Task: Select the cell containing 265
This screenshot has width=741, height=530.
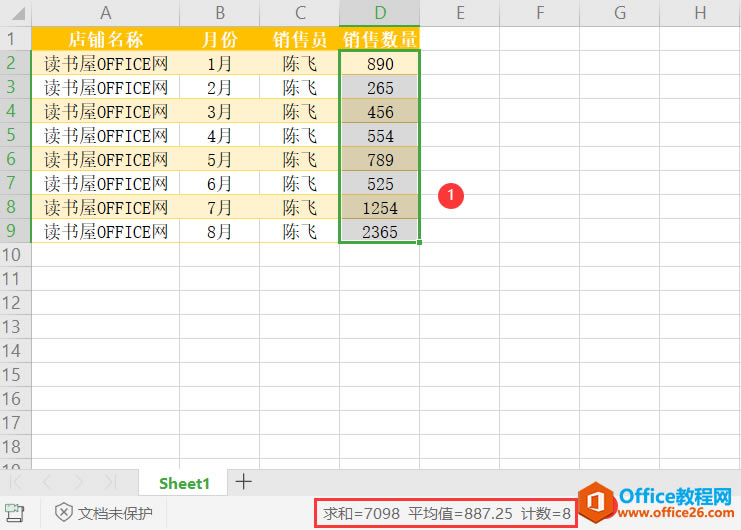Action: pyautogui.click(x=379, y=87)
